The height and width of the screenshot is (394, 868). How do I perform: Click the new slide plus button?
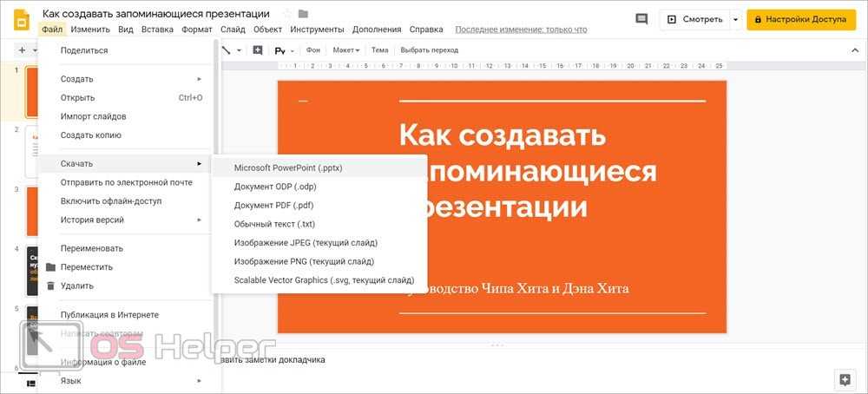click(x=23, y=50)
